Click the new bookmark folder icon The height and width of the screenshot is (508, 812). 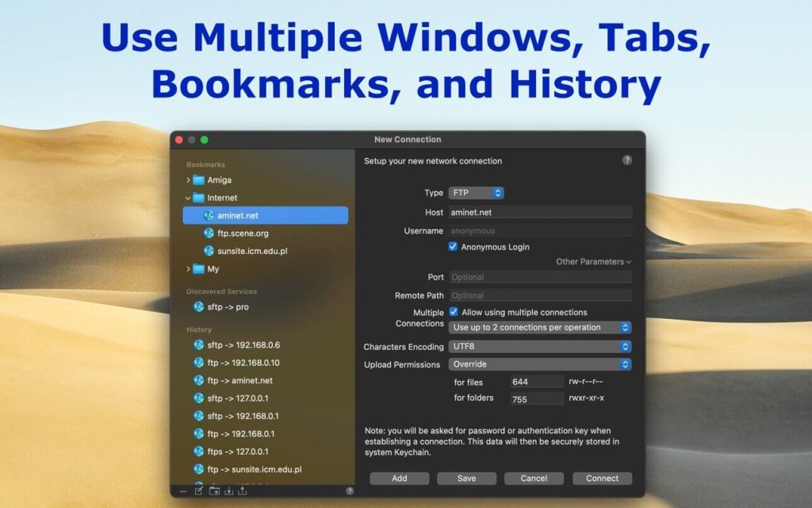214,491
